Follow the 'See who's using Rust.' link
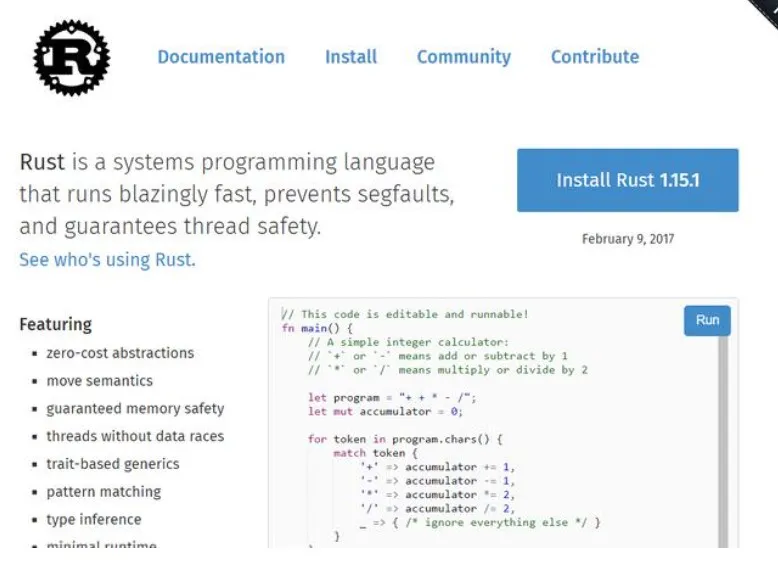Viewport: 778px width, 574px height. 108,259
